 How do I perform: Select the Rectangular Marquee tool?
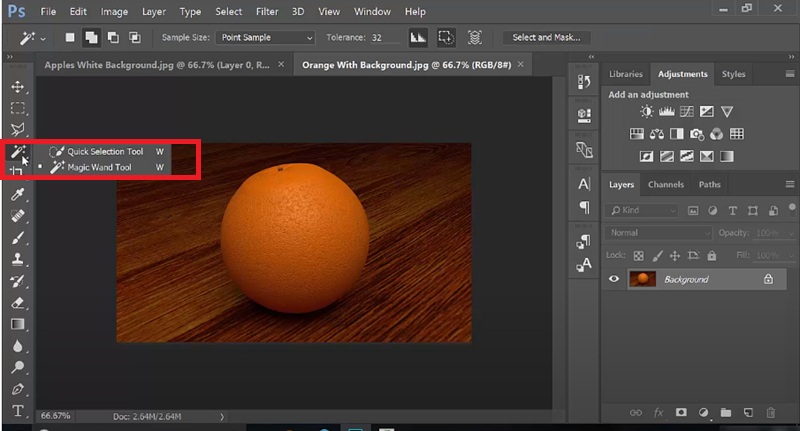click(x=17, y=108)
